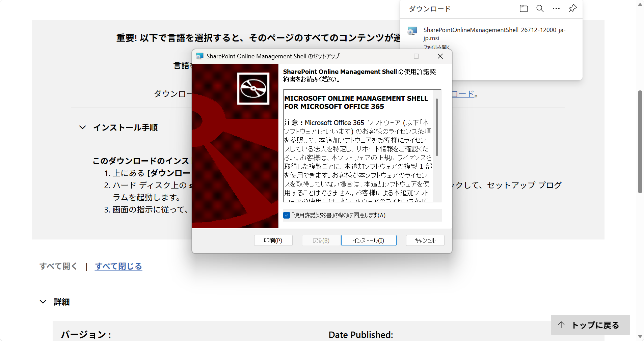
Task: Close the SharePoint setup dialog
Action: [440, 56]
